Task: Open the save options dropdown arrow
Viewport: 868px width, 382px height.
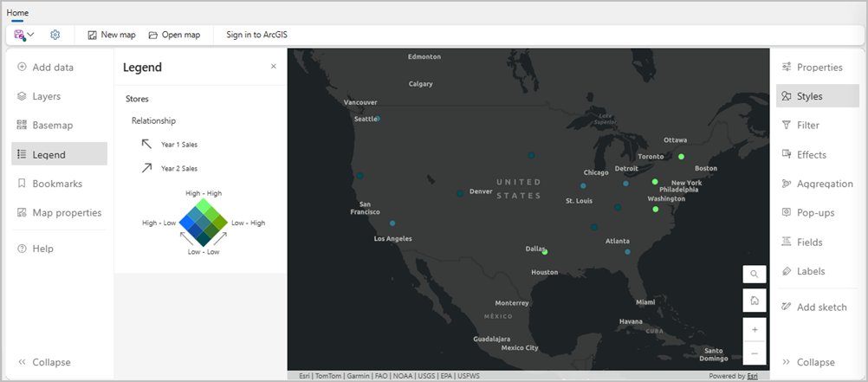Action: (x=31, y=35)
